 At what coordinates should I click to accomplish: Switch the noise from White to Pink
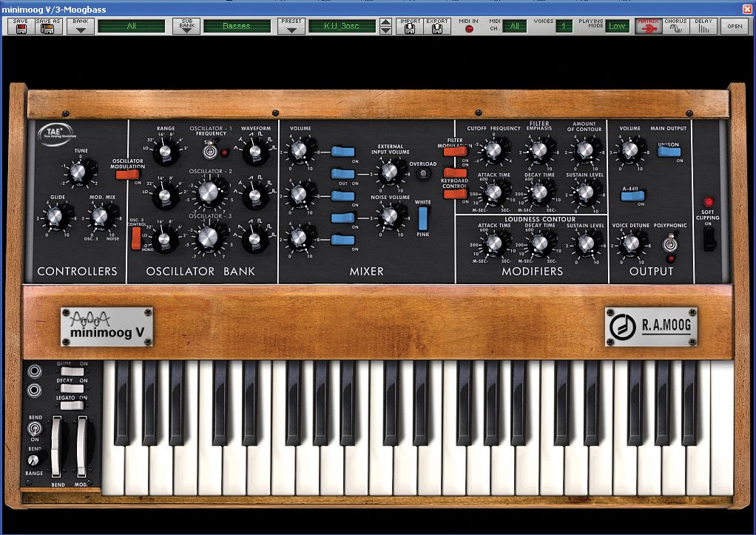422,217
